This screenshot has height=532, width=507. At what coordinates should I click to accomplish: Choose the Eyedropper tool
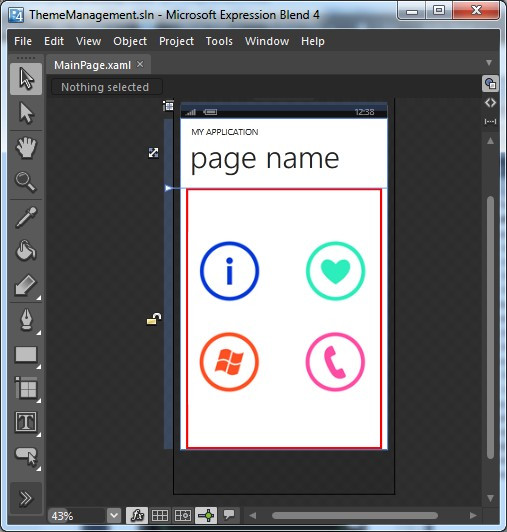point(26,217)
